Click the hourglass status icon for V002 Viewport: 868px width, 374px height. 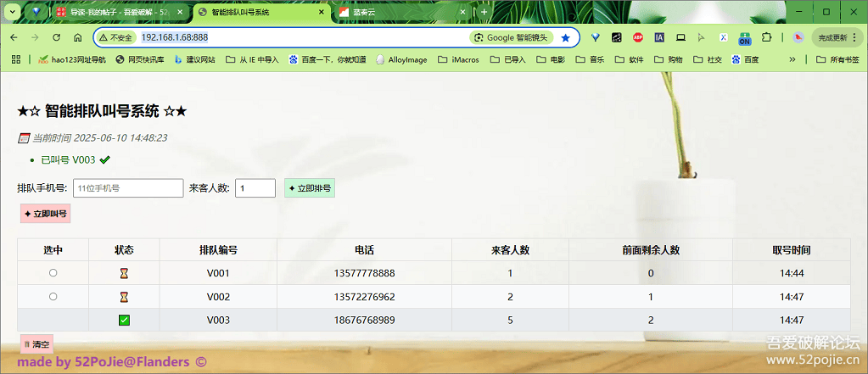click(124, 297)
